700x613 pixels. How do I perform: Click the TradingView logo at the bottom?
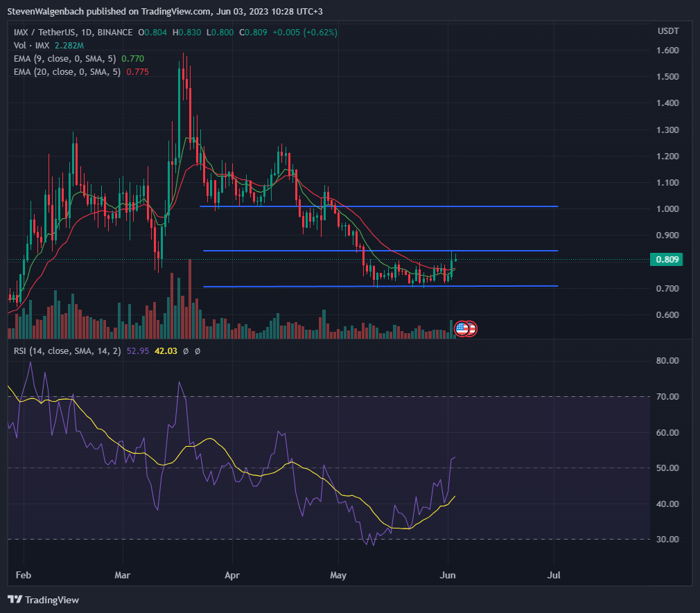click(x=43, y=600)
